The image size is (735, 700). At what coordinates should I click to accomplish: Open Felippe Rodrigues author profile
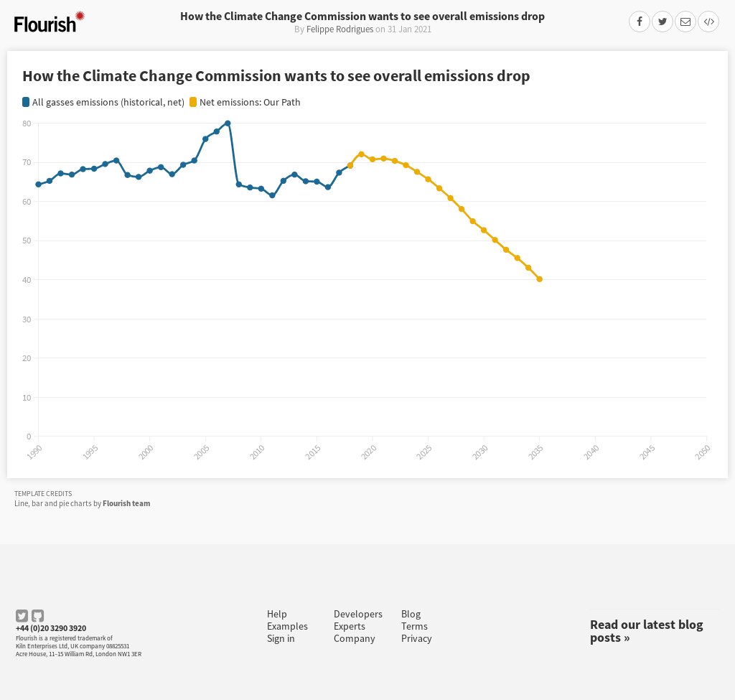pos(340,29)
